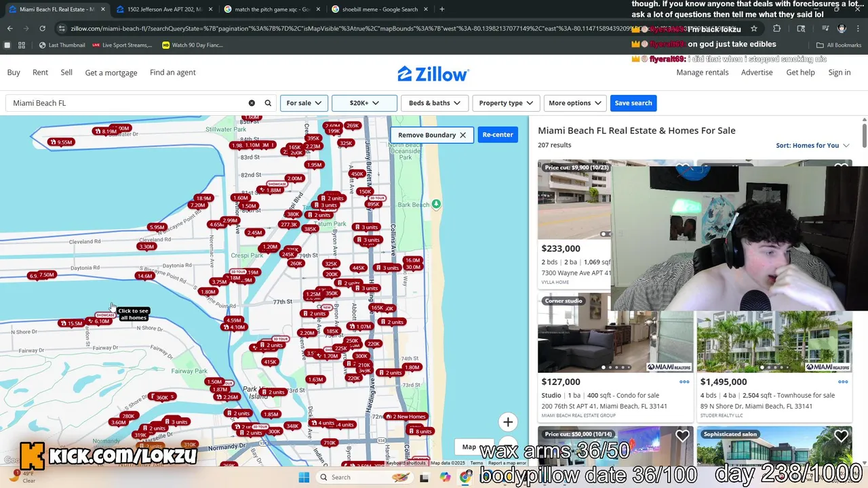Viewport: 868px width, 488px height.
Task: Change sort order Homes for You
Action: (812, 145)
